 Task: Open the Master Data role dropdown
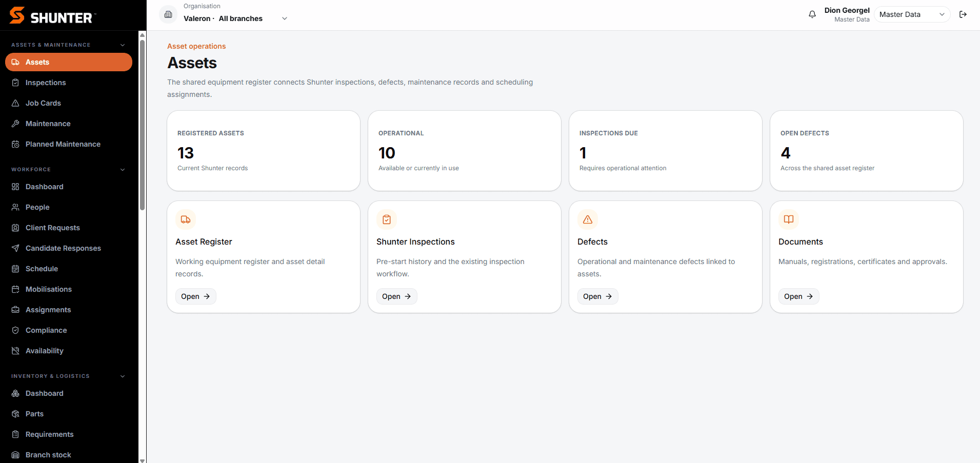[912, 14]
